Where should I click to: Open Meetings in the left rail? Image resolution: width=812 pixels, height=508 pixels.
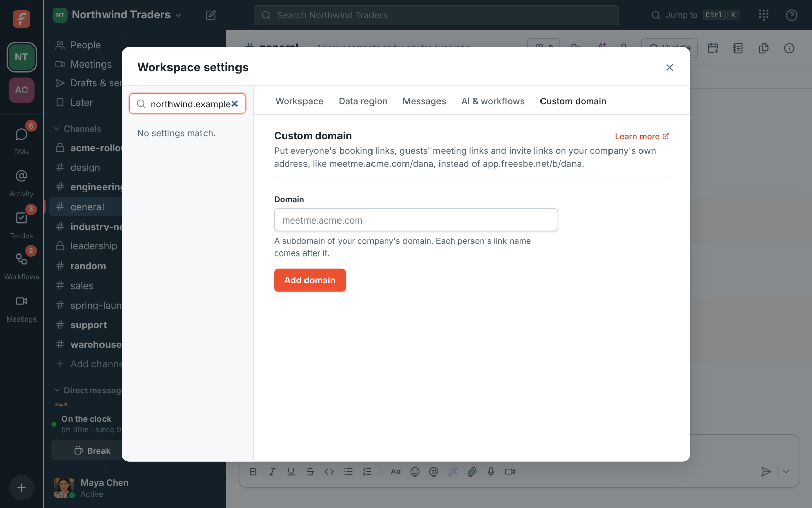coord(21,308)
